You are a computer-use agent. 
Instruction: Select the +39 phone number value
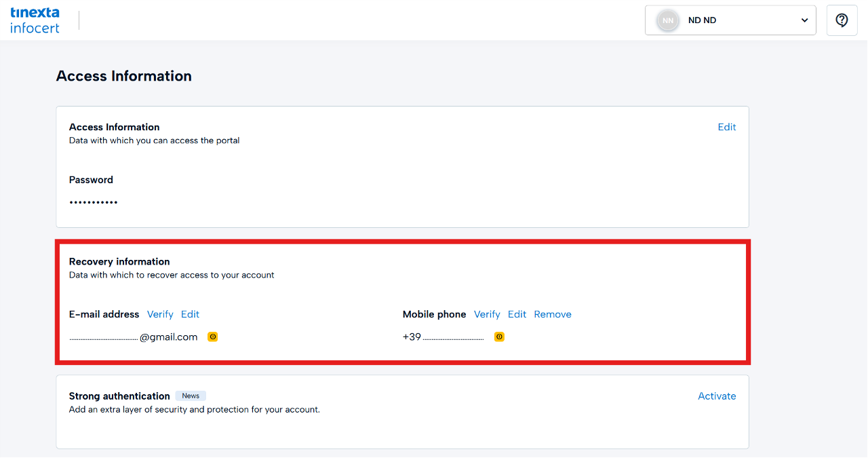443,337
